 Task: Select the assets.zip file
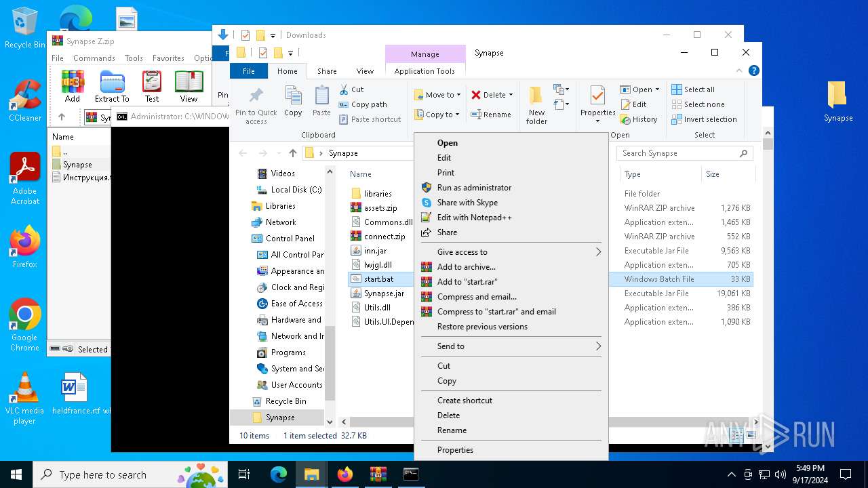point(374,208)
